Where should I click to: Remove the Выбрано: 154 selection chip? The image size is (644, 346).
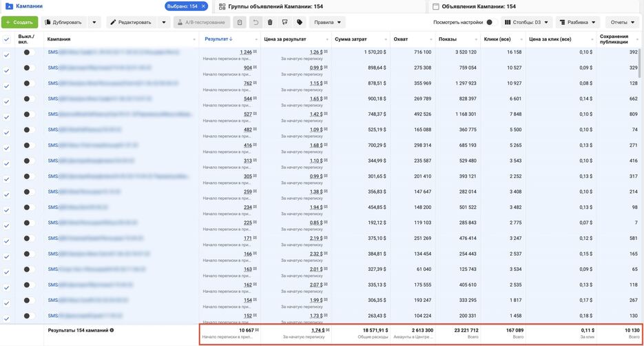[203, 6]
